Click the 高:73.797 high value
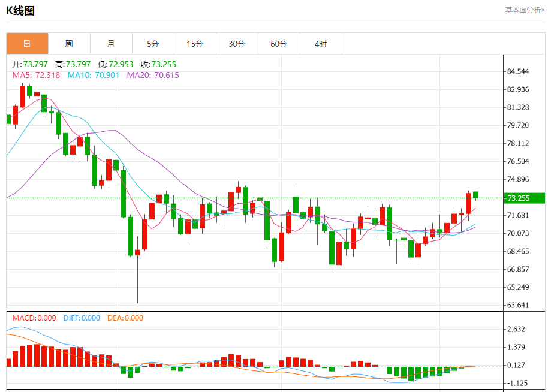 pyautogui.click(x=73, y=64)
